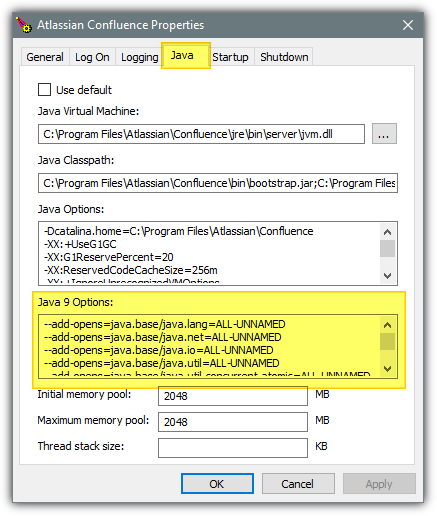
Task: Click the down arrow in the Java Options scrollbar
Action: (x=387, y=275)
